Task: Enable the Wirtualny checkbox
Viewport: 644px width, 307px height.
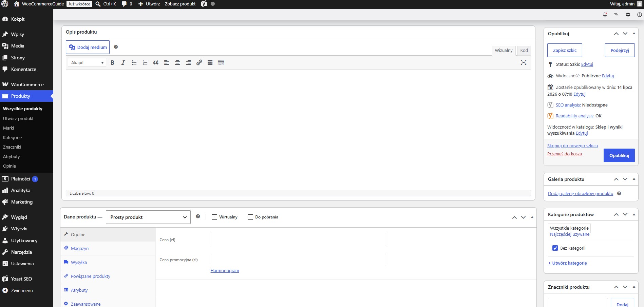Action: pyautogui.click(x=214, y=217)
